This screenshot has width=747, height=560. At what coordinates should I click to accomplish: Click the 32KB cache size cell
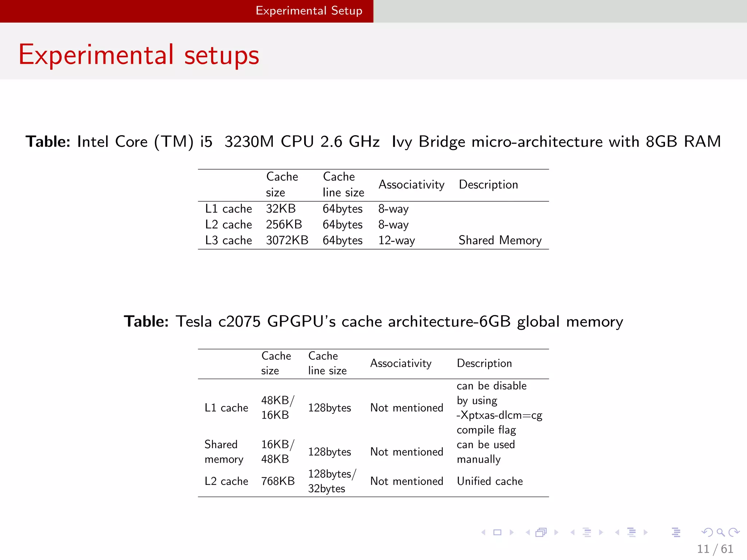[x=281, y=209]
